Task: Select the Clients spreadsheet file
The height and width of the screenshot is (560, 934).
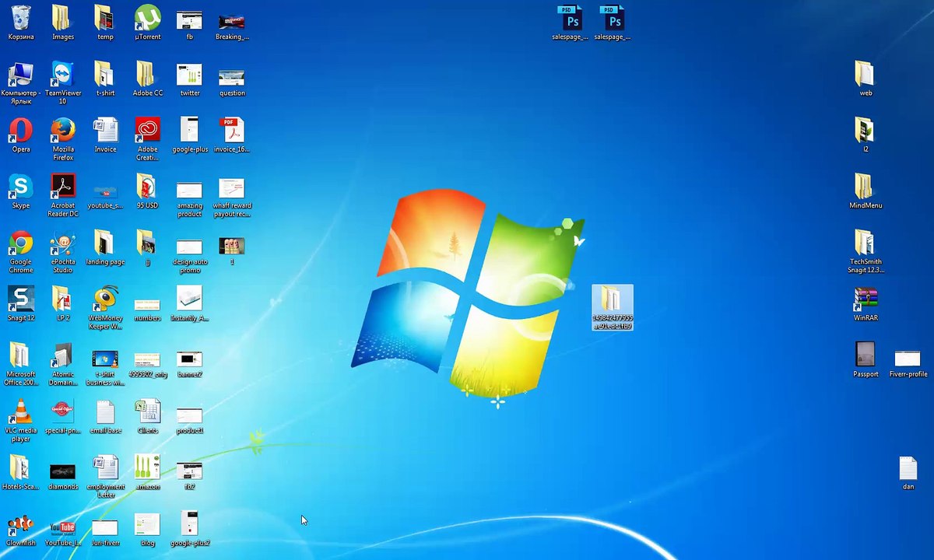Action: pyautogui.click(x=147, y=416)
